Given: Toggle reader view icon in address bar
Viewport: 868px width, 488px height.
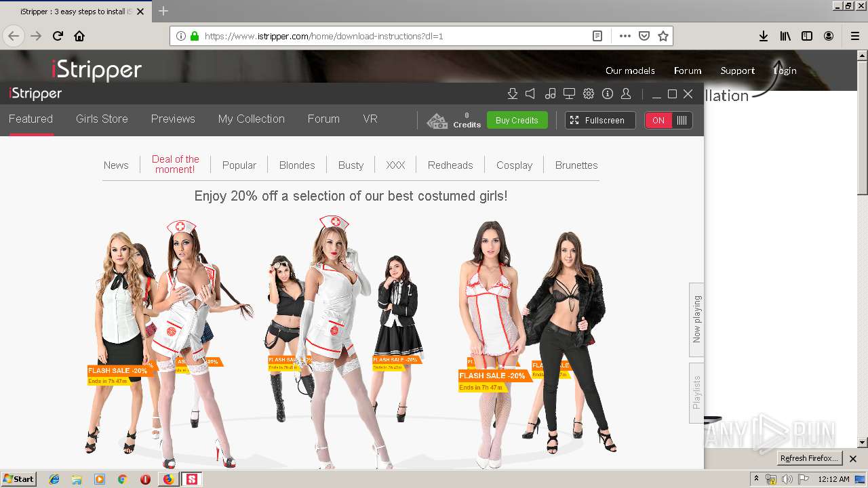Looking at the screenshot, I should click(597, 36).
